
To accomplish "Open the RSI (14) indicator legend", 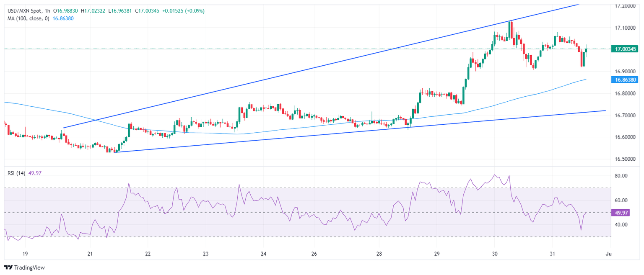I will (x=16, y=172).
